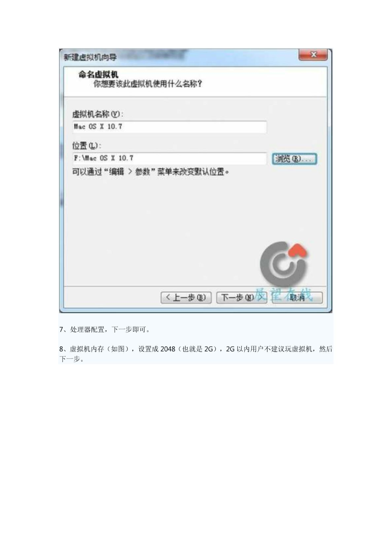Click the red arrow on the logo

click(298, 250)
